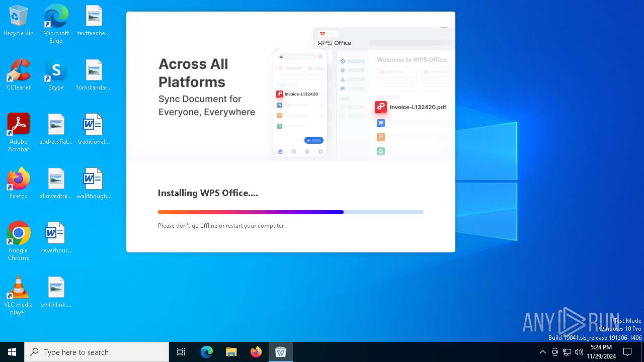The width and height of the screenshot is (644, 362).
Task: Select the allowedtra... image file
Action: point(56,184)
